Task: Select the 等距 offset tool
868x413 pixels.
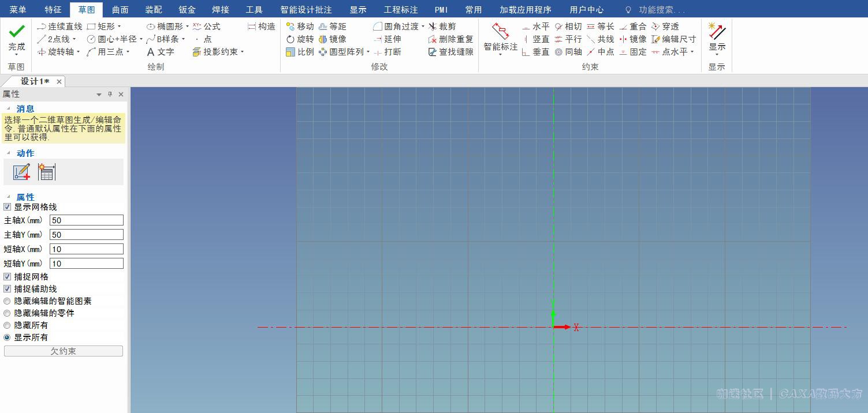Action: tap(332, 27)
